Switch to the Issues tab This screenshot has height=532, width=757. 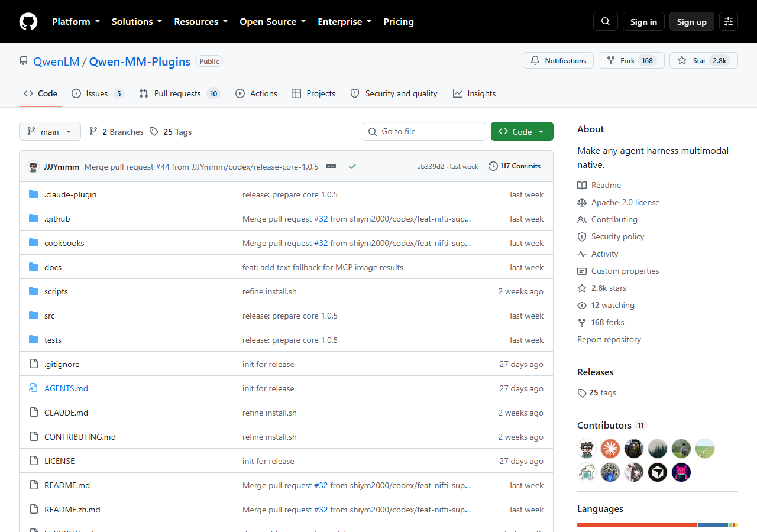(98, 93)
